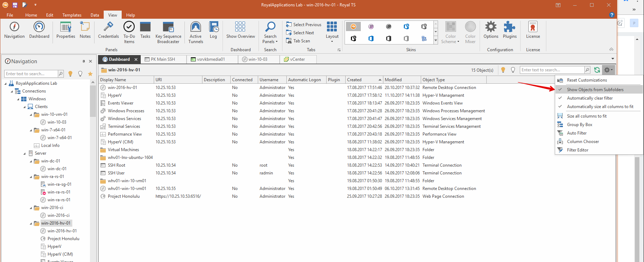Open the Layout dropdown

coord(332,32)
